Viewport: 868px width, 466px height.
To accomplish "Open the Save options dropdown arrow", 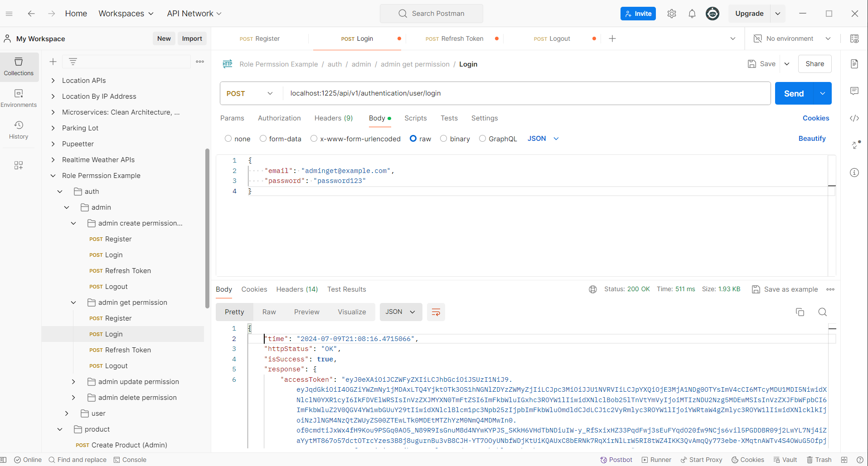I will point(787,64).
